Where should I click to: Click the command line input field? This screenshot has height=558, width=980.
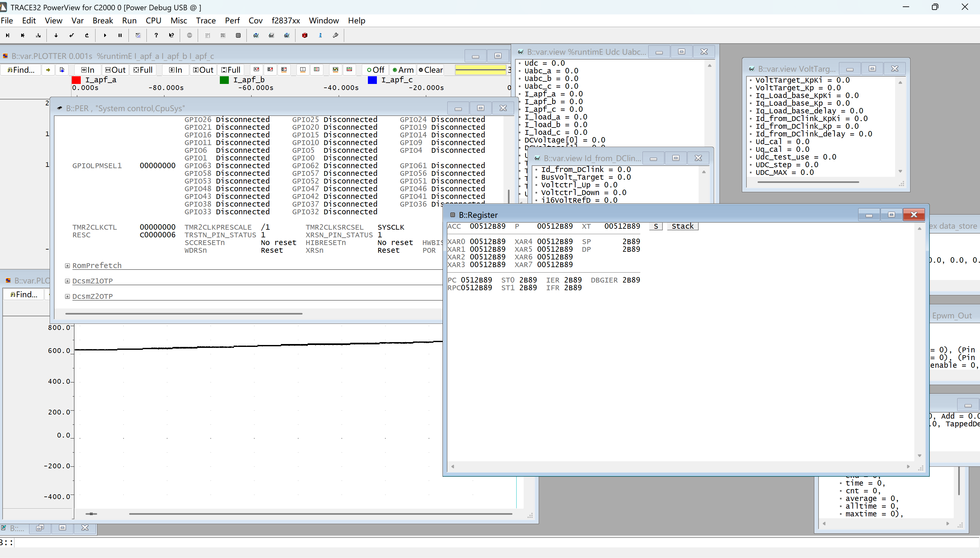pos(496,543)
